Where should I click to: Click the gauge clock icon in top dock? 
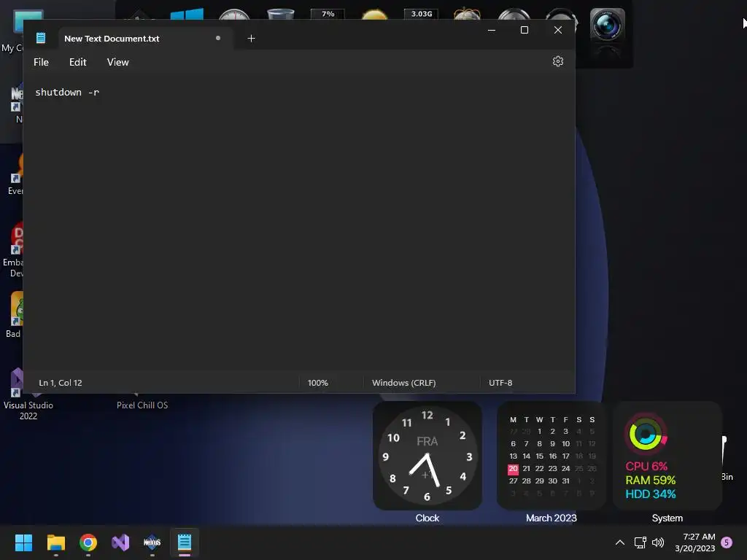pyautogui.click(x=234, y=15)
